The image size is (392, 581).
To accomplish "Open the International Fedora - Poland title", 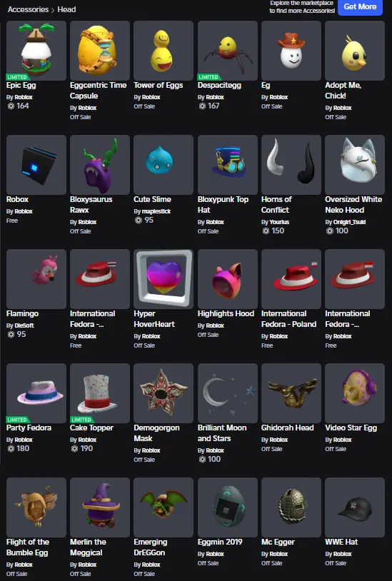I will [x=289, y=318].
